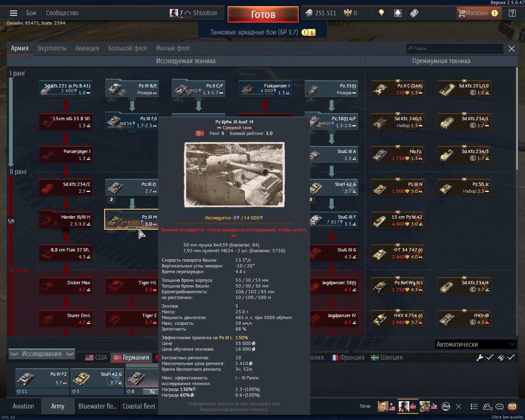Select the США nation tab
Viewport: 525px width, 420px height.
pyautogui.click(x=96, y=358)
